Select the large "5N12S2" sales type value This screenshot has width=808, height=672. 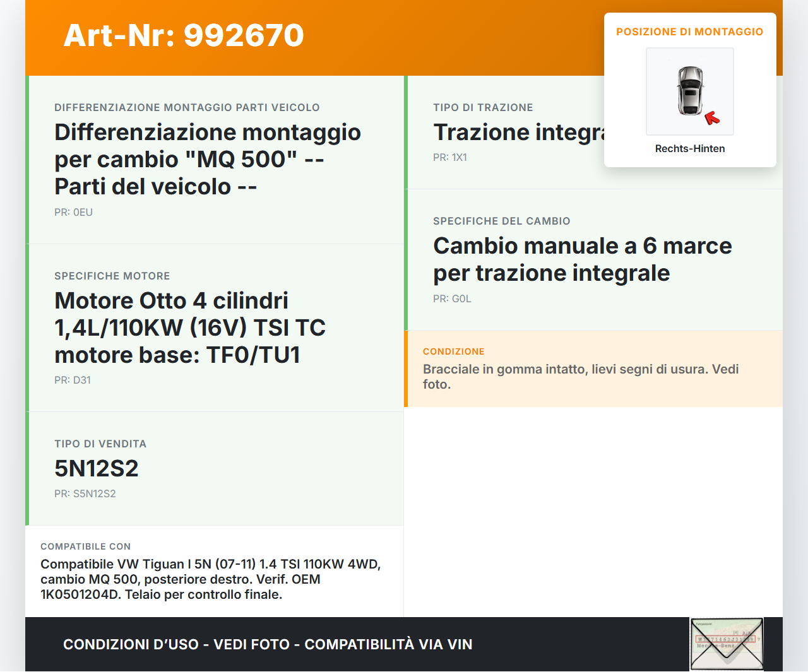97,468
